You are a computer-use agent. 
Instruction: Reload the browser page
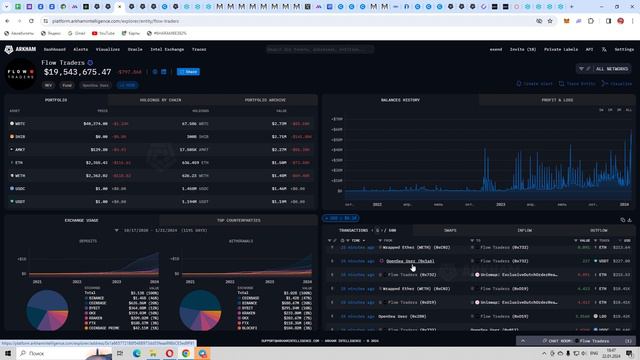31,21
